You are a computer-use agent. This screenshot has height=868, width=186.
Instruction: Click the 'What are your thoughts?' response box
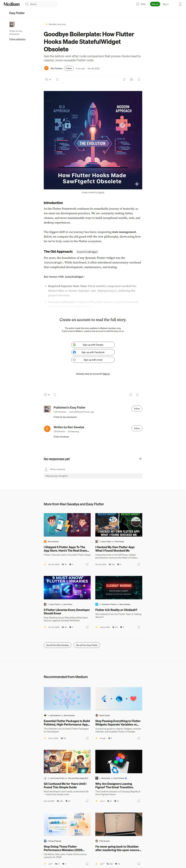pyautogui.click(x=93, y=476)
